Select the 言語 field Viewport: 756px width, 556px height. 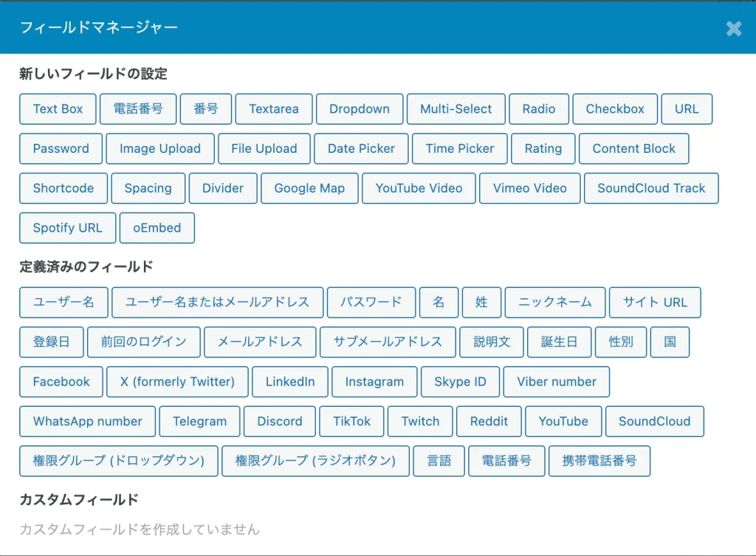(439, 461)
